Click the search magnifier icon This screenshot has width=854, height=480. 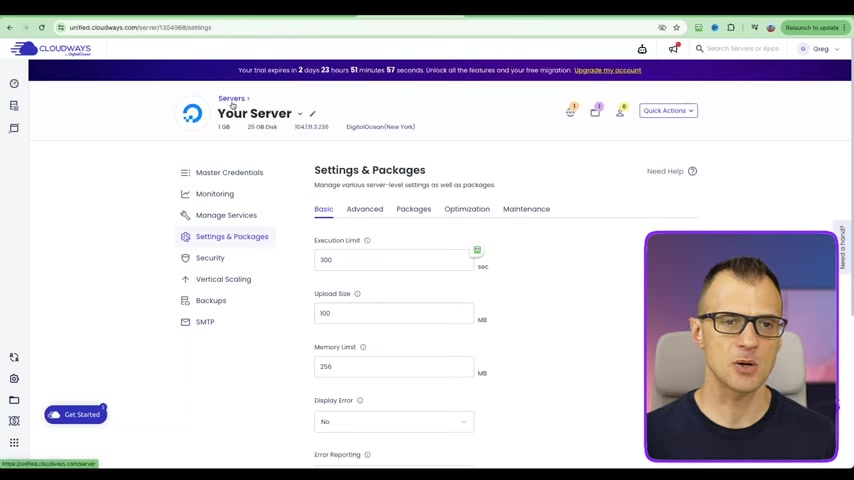point(699,48)
